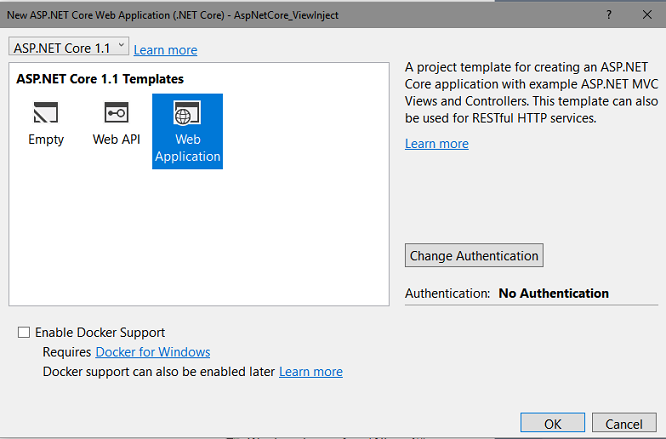
Task: Open the ASP.NET Core 1.1 version dropdown
Action: [x=68, y=47]
